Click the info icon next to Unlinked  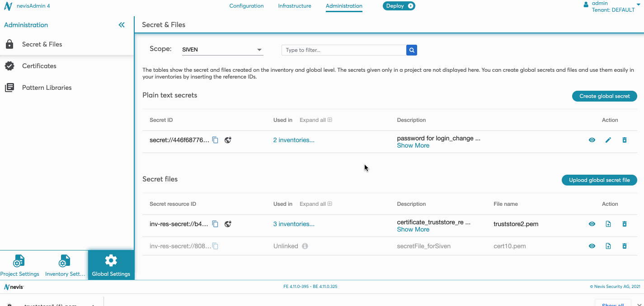[305, 246]
